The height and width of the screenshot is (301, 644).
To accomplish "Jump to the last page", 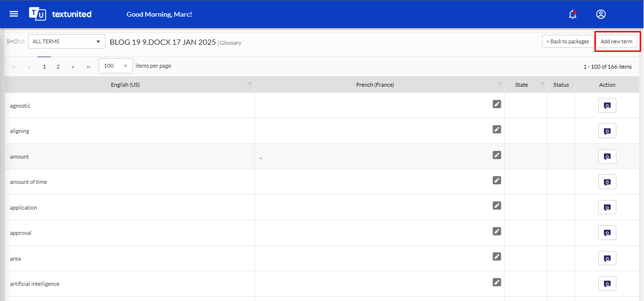I will click(x=89, y=67).
